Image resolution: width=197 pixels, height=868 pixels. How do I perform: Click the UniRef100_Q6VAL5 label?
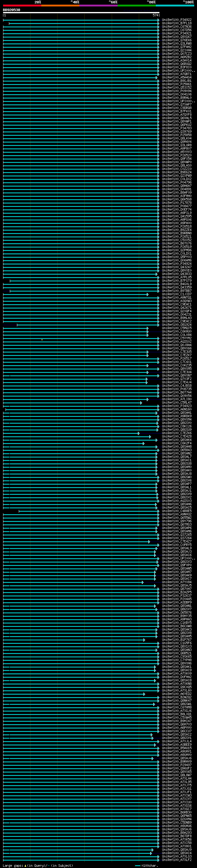176,118
